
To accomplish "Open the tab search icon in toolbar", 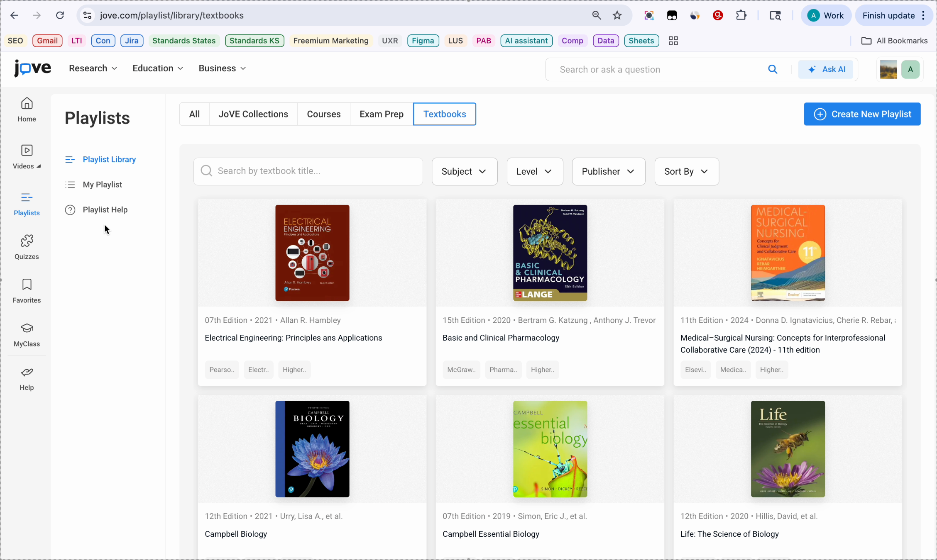I will click(x=775, y=15).
